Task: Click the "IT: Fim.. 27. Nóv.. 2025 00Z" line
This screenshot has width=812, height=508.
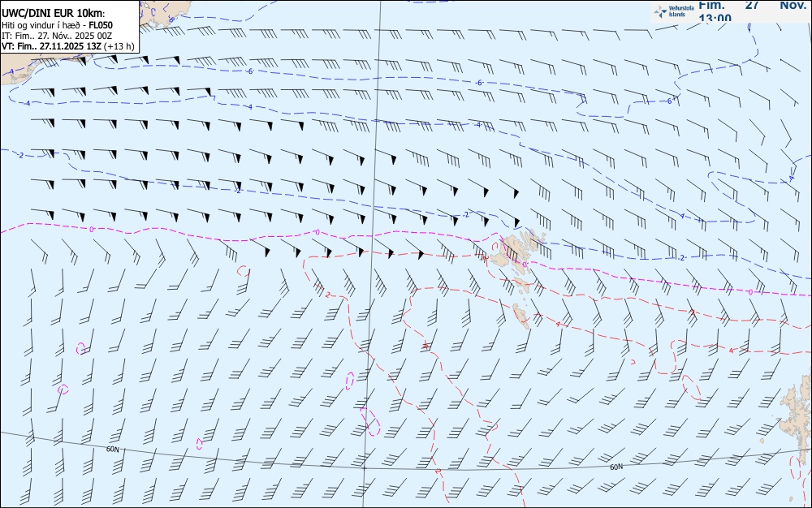Action: pyautogui.click(x=57, y=36)
